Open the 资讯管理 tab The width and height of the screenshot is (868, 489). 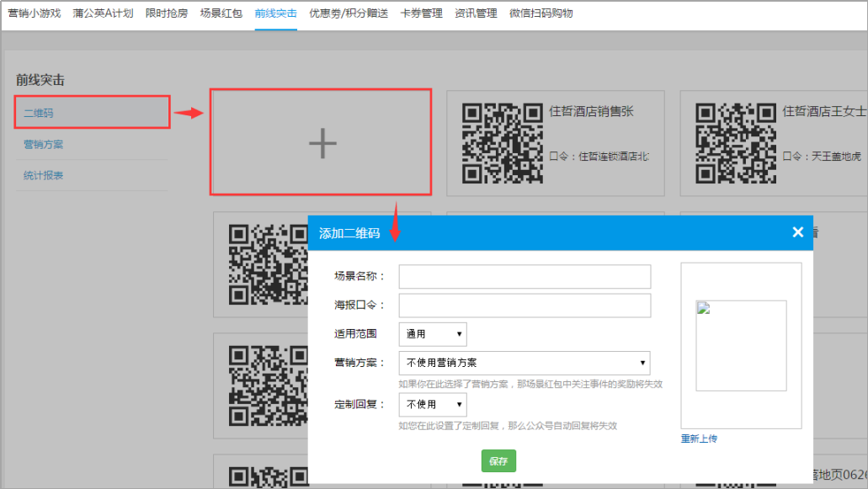coord(476,13)
